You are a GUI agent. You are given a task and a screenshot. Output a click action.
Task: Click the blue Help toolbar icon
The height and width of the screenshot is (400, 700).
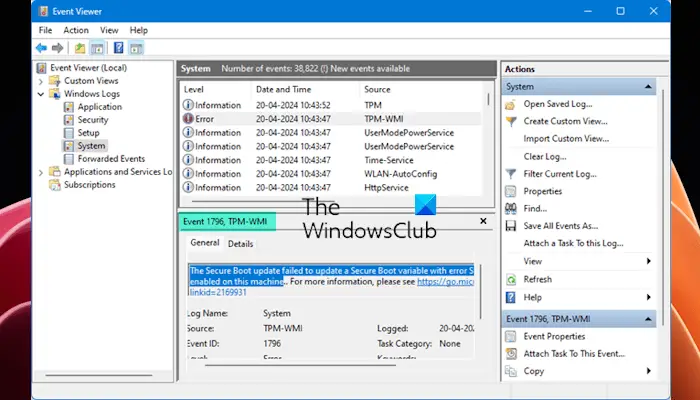[119, 48]
